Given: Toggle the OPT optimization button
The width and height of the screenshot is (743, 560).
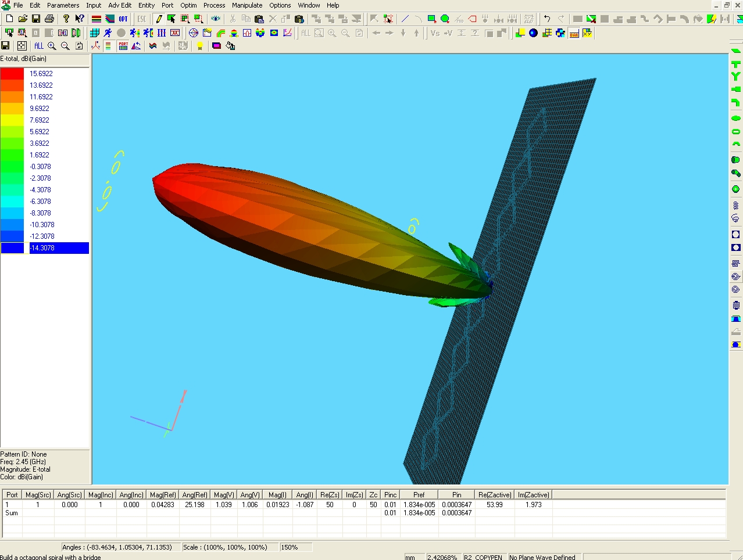Looking at the screenshot, I should (x=123, y=19).
